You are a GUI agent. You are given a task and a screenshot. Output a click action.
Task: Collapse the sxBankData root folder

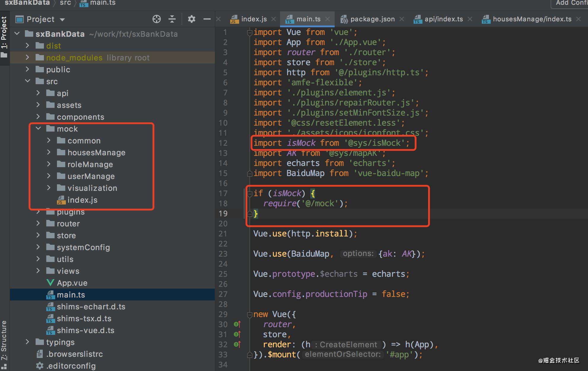point(17,33)
